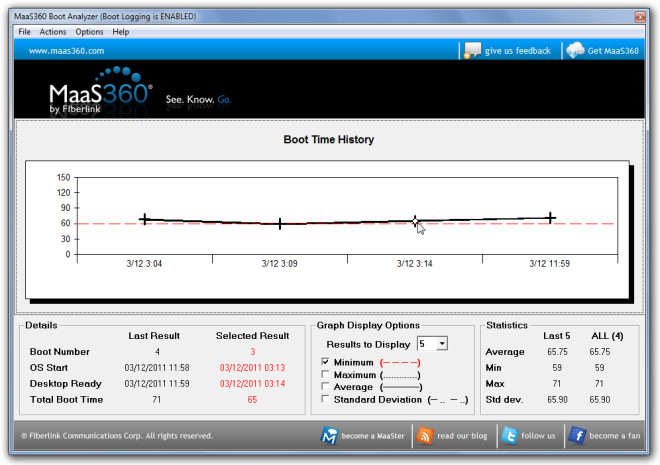Click the selected Total Boot Time value 65
Screen dimensions: 660x465
coord(252,399)
